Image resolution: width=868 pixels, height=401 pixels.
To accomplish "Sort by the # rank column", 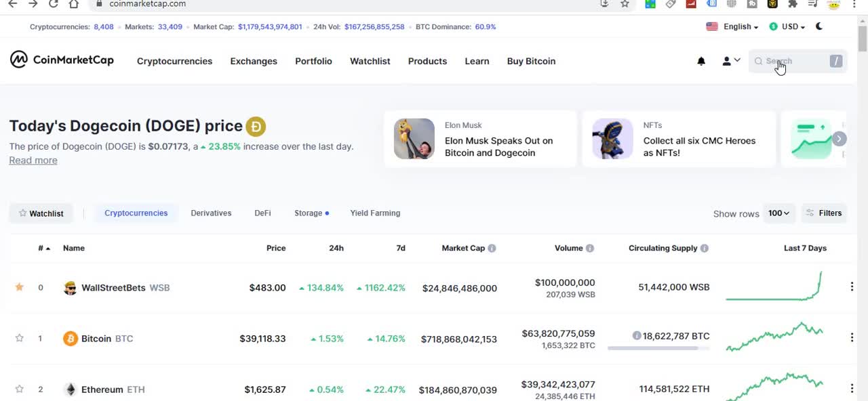I will (44, 249).
